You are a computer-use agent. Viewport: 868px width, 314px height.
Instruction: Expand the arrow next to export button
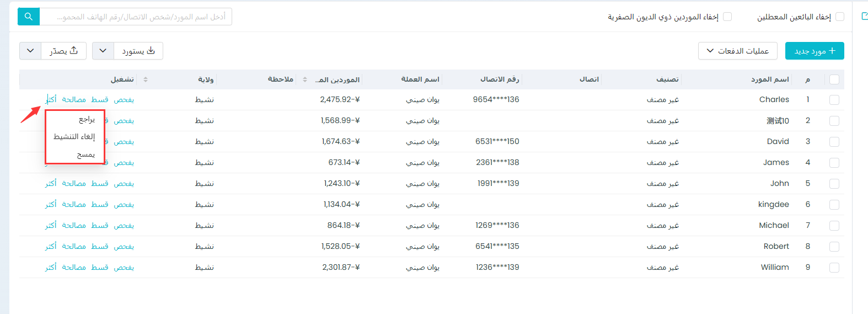(30, 51)
